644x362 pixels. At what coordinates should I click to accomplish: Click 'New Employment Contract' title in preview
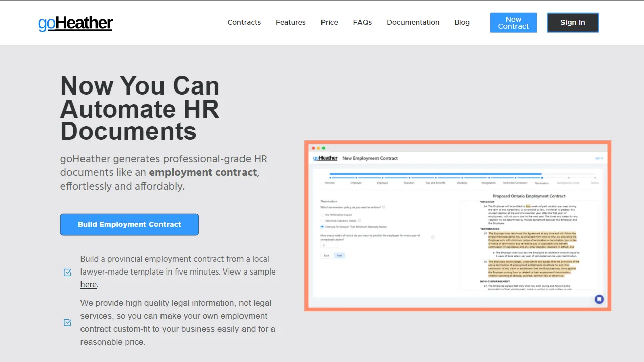click(370, 158)
